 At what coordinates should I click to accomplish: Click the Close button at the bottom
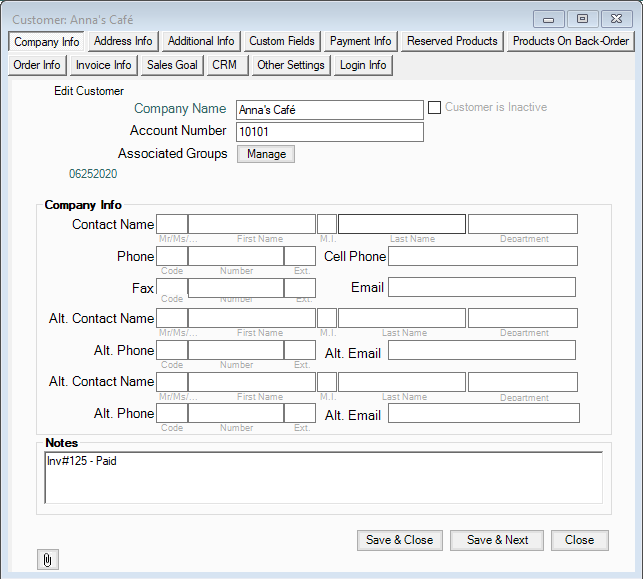[x=579, y=540]
